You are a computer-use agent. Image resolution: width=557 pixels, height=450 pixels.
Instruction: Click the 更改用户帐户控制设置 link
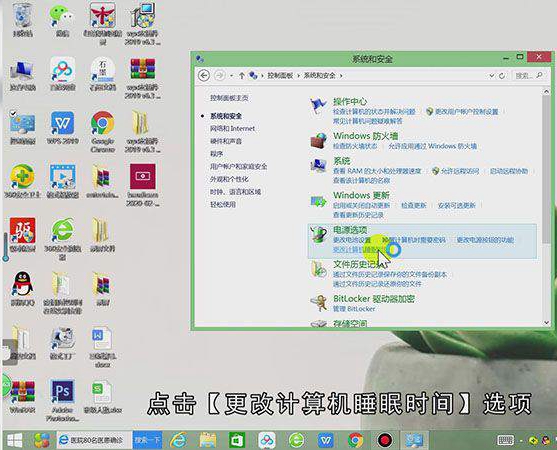point(466,112)
